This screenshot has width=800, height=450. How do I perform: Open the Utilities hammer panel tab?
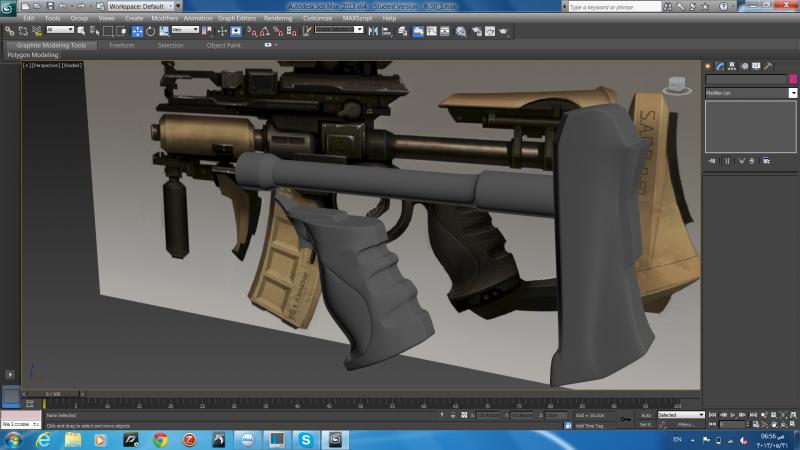(x=768, y=66)
